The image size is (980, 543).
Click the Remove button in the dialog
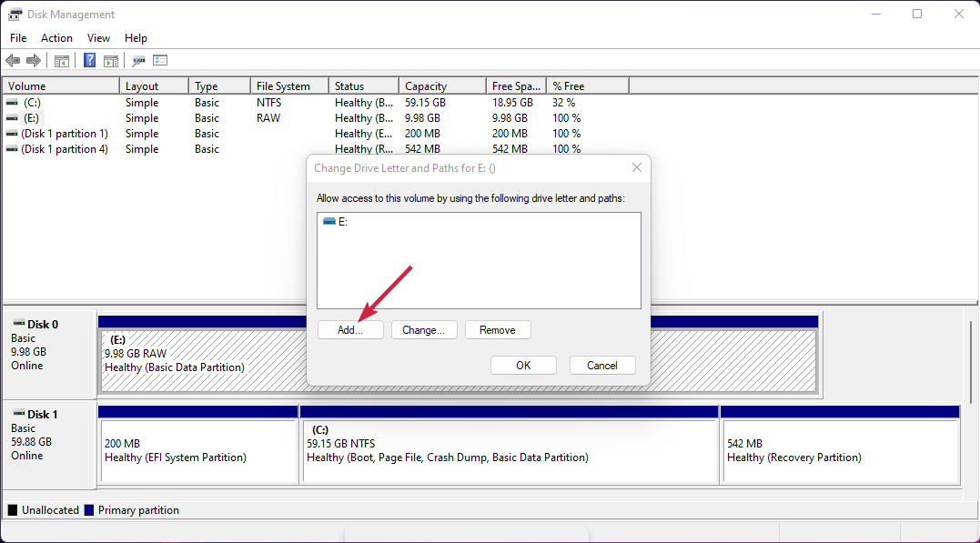498,330
